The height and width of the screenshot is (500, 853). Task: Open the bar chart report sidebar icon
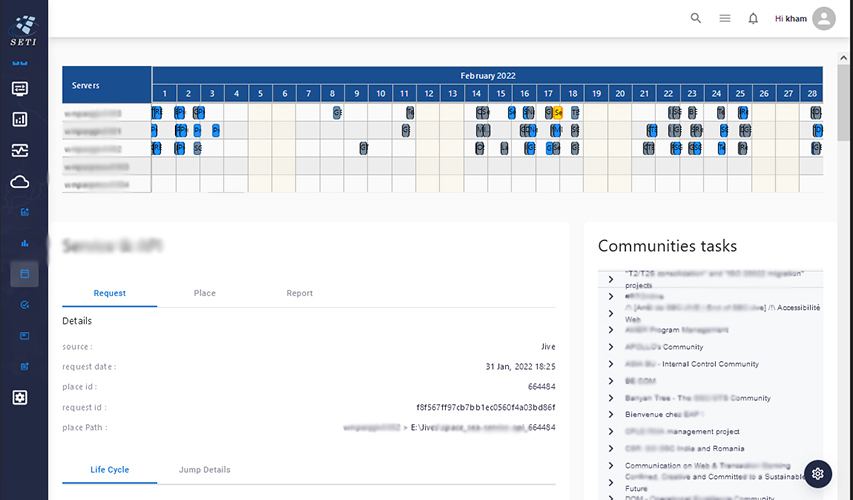(x=20, y=120)
